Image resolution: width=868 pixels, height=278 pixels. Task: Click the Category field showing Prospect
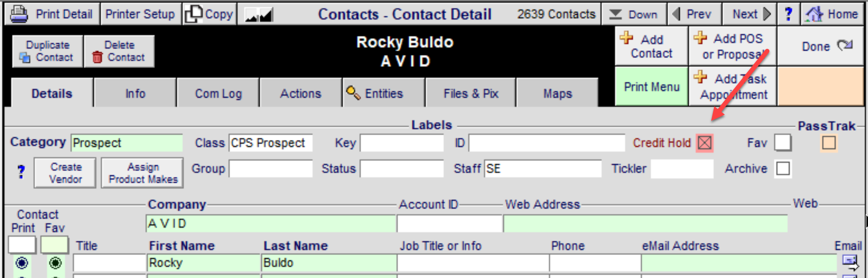click(x=127, y=143)
